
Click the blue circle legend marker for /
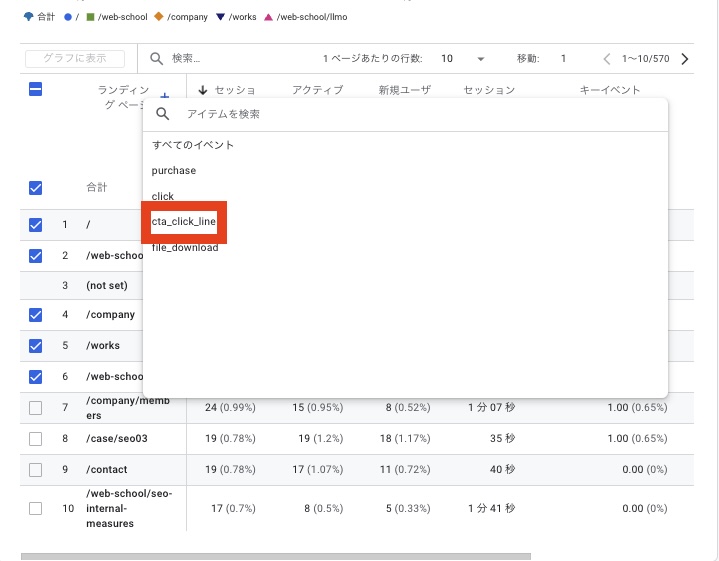68,17
